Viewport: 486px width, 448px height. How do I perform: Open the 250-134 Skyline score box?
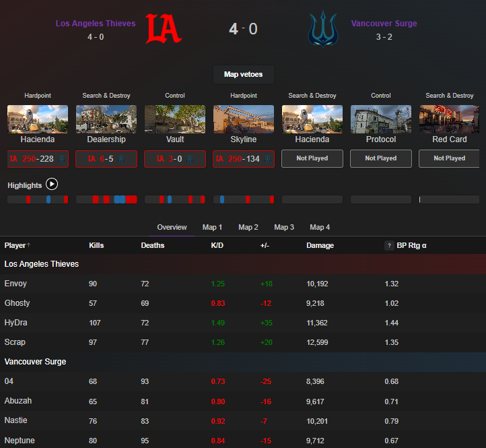[244, 159]
